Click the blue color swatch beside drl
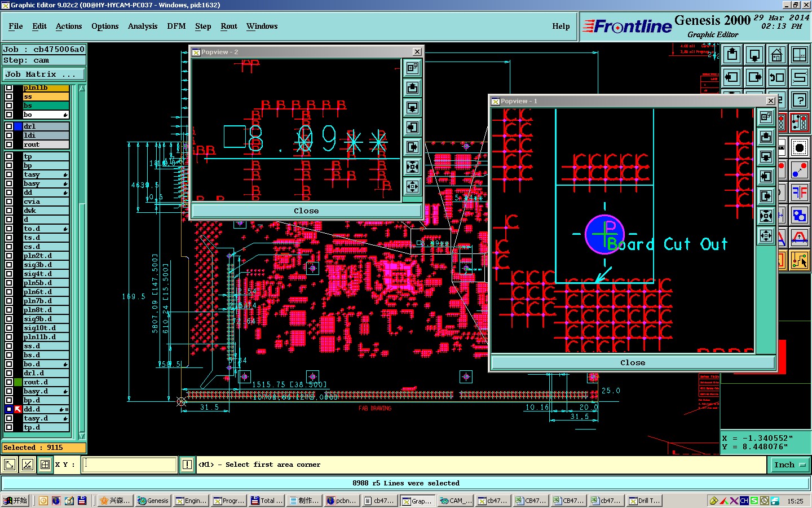Viewport: 812px width, 508px height. pyautogui.click(x=18, y=126)
